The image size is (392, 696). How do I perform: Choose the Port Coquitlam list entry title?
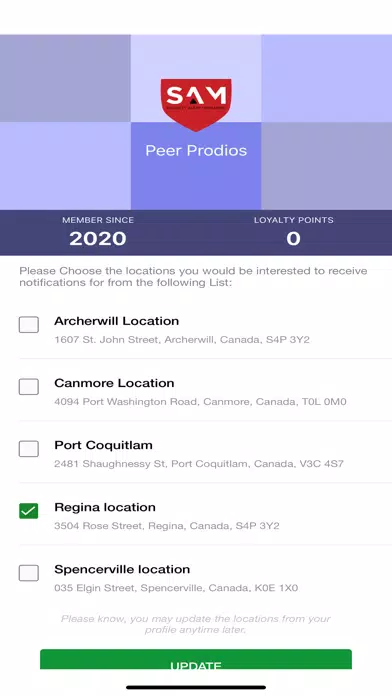[x=103, y=445]
